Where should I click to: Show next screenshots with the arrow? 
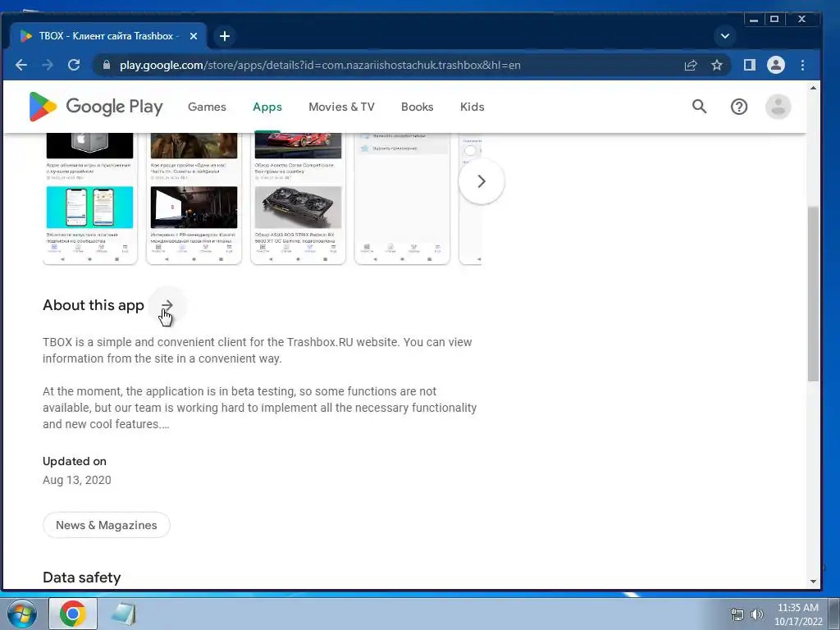click(x=481, y=181)
